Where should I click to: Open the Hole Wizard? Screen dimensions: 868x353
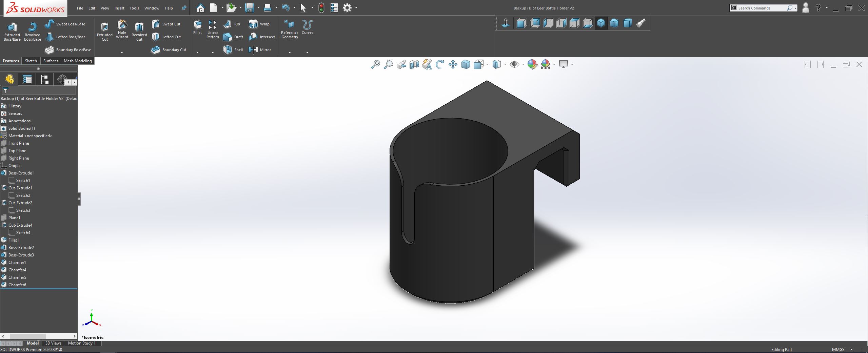pos(122,30)
